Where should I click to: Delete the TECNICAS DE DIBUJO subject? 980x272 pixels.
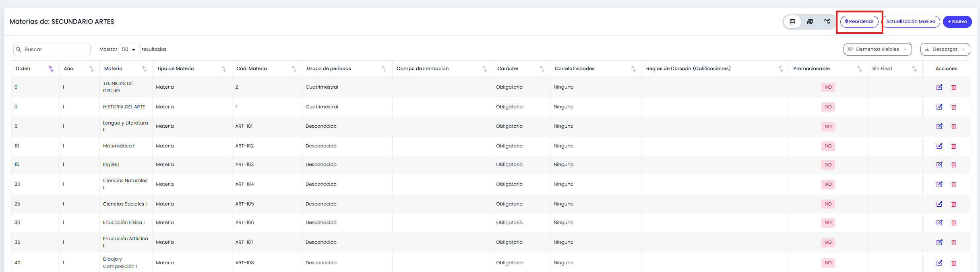953,87
